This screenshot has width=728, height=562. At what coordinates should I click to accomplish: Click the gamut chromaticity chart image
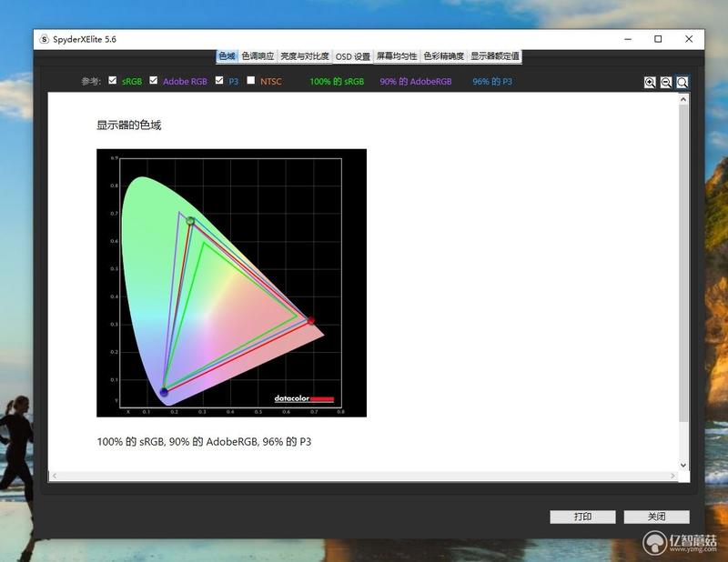coord(231,283)
